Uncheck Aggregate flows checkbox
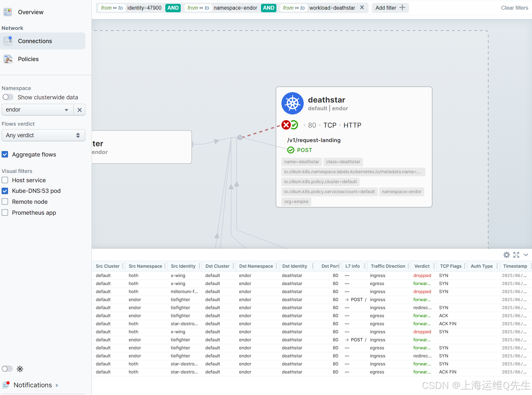This screenshot has height=395, width=532. 5,155
